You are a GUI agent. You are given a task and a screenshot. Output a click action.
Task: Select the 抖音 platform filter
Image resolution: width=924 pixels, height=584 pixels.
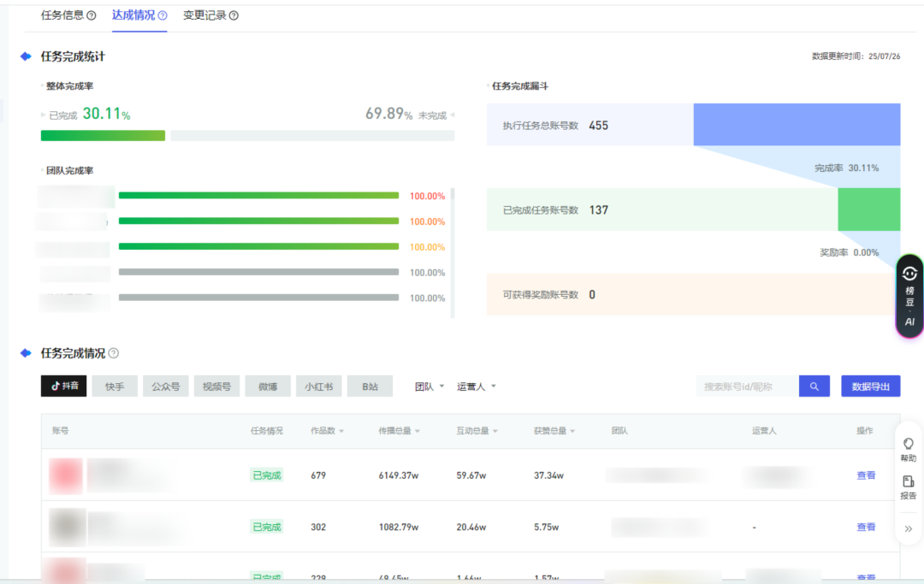64,386
